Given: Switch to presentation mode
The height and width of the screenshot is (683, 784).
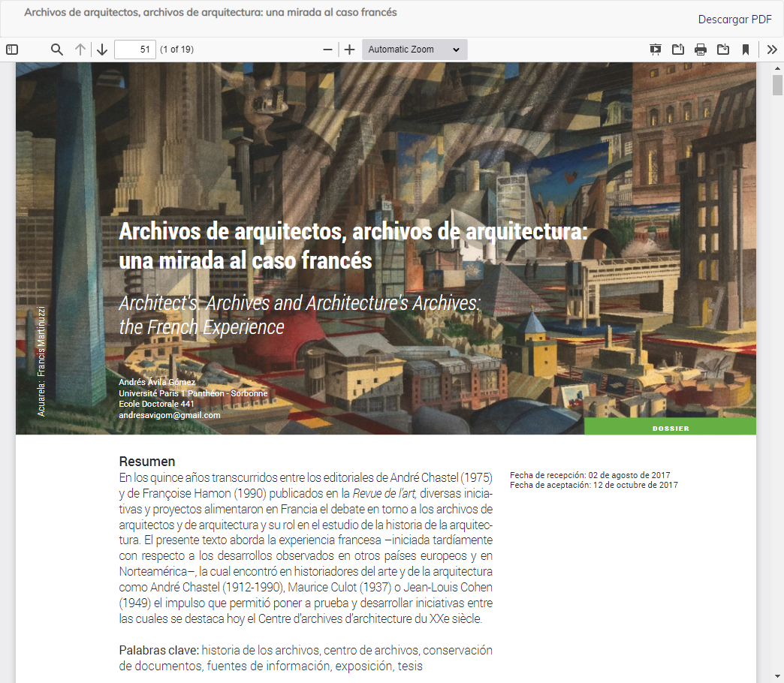Looking at the screenshot, I should tap(655, 50).
